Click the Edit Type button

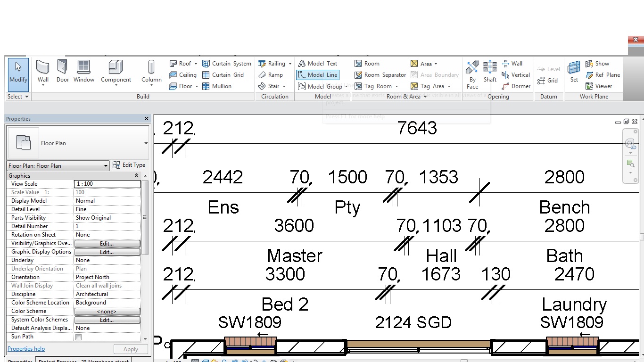tap(129, 165)
